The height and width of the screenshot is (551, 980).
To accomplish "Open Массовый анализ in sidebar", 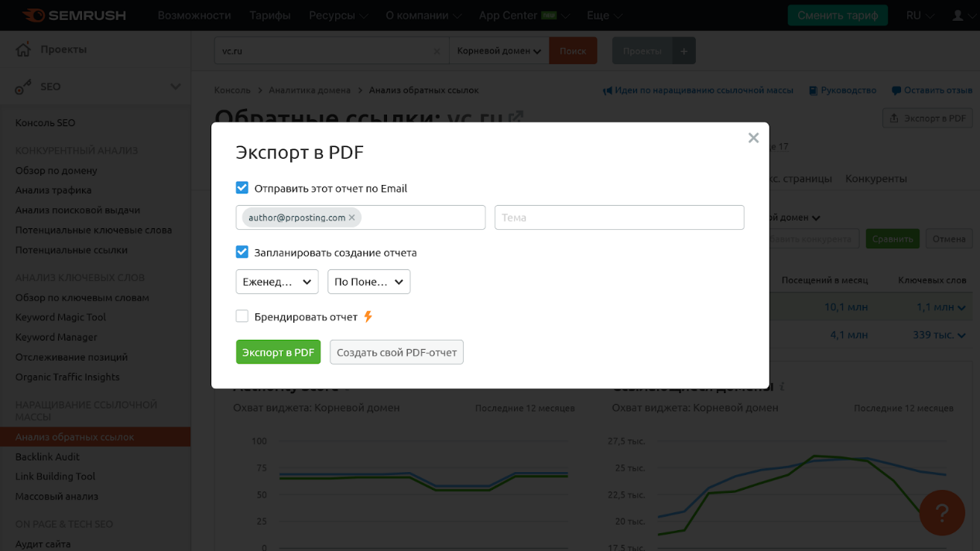I will tap(57, 497).
